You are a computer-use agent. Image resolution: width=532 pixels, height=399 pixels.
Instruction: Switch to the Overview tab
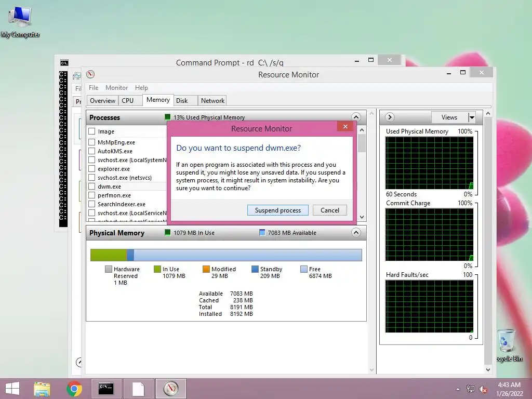coord(102,101)
